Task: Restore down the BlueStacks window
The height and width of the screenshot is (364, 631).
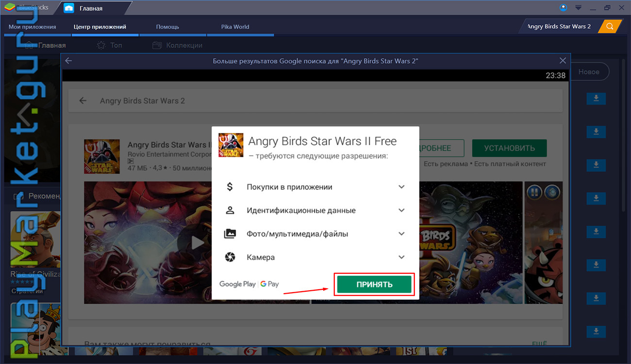Action: [607, 7]
